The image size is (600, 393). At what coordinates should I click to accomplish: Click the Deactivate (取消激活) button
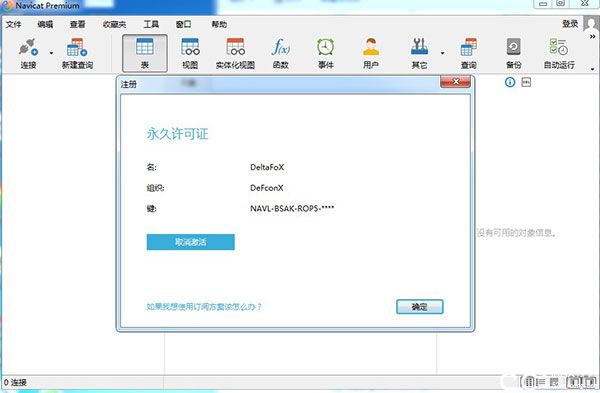[191, 242]
